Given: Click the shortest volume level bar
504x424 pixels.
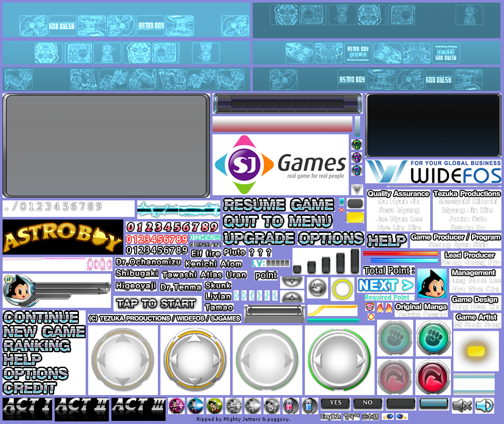Looking at the screenshot, I should coord(297,269).
